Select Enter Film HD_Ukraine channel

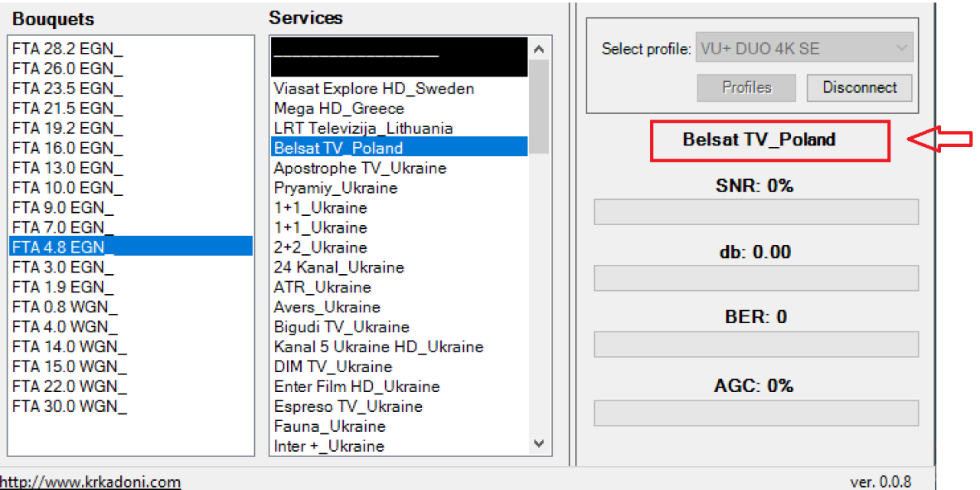click(357, 387)
